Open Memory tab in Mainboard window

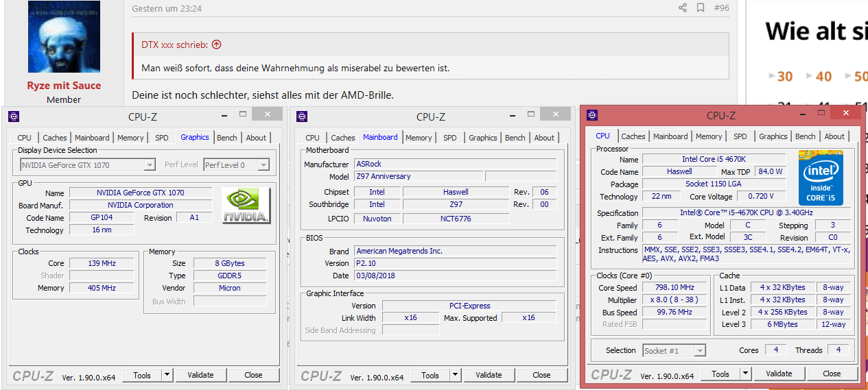419,138
